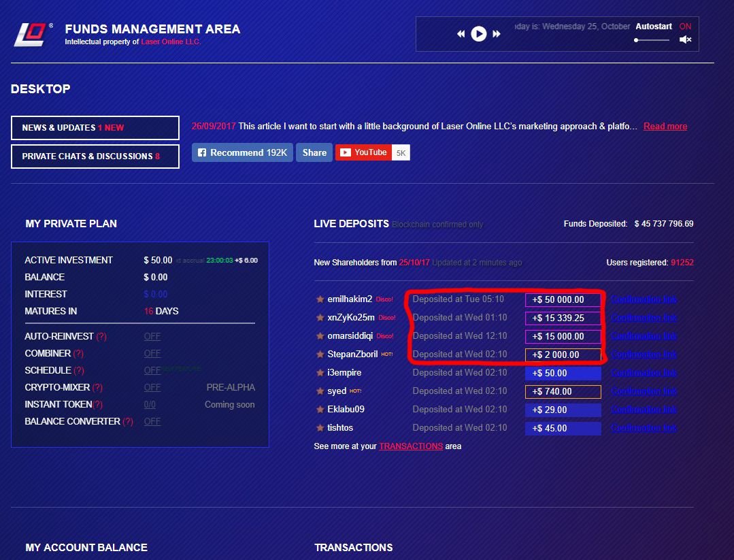Viewport: 734px width, 560px height.
Task: Open Instant Token help question mark
Action: point(97,405)
